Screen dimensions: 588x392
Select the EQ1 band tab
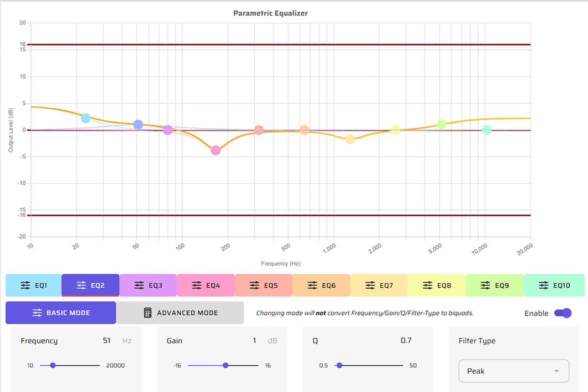[34, 285]
